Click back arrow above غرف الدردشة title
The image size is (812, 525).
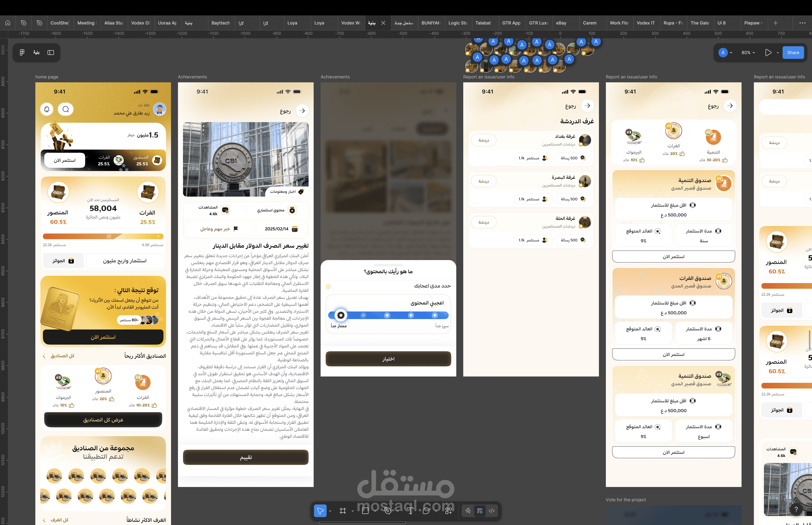[587, 106]
